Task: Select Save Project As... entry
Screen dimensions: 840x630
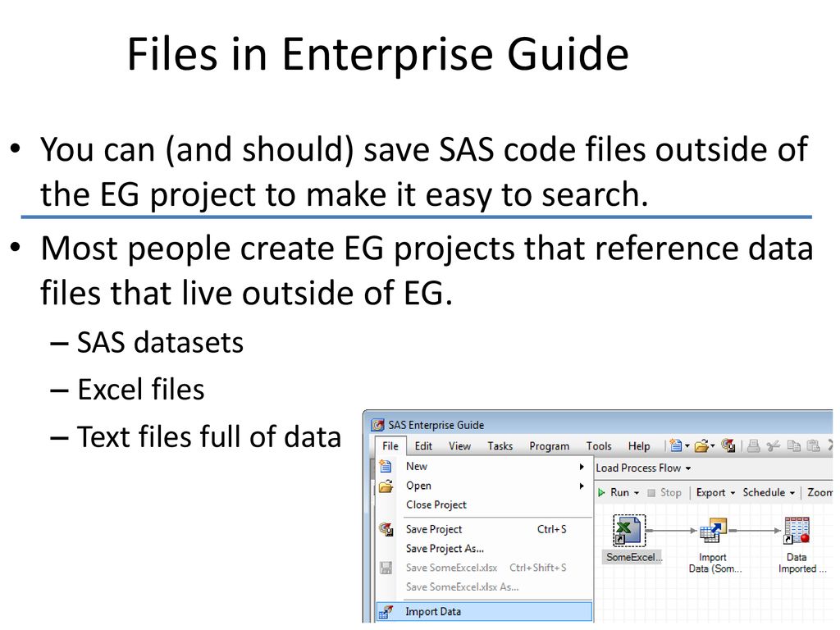Action: pos(484,549)
